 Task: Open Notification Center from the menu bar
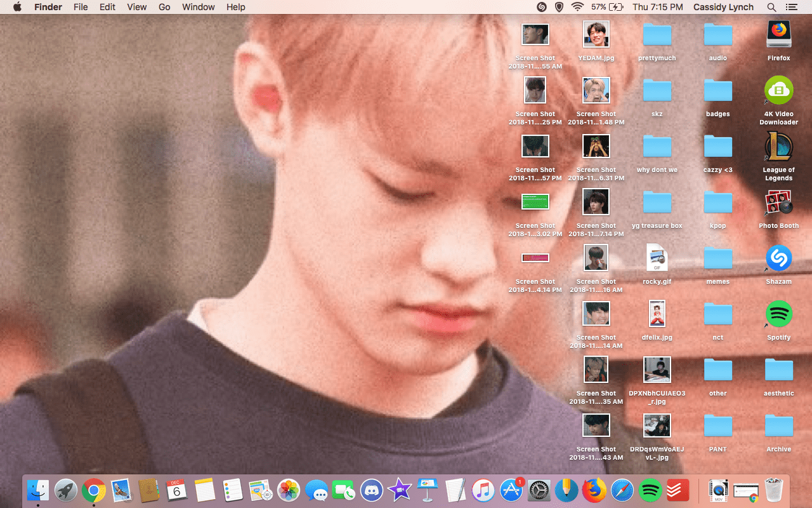click(791, 7)
